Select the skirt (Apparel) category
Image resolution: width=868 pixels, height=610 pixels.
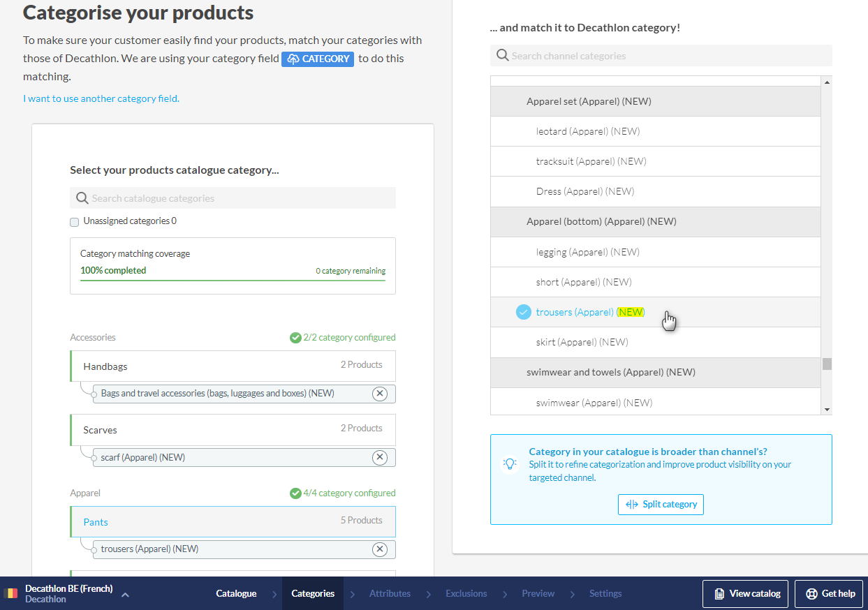[x=582, y=342]
